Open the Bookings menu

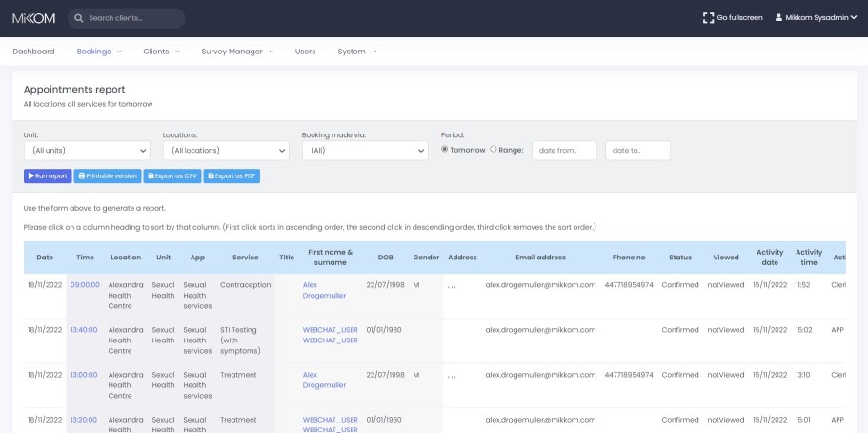(98, 52)
